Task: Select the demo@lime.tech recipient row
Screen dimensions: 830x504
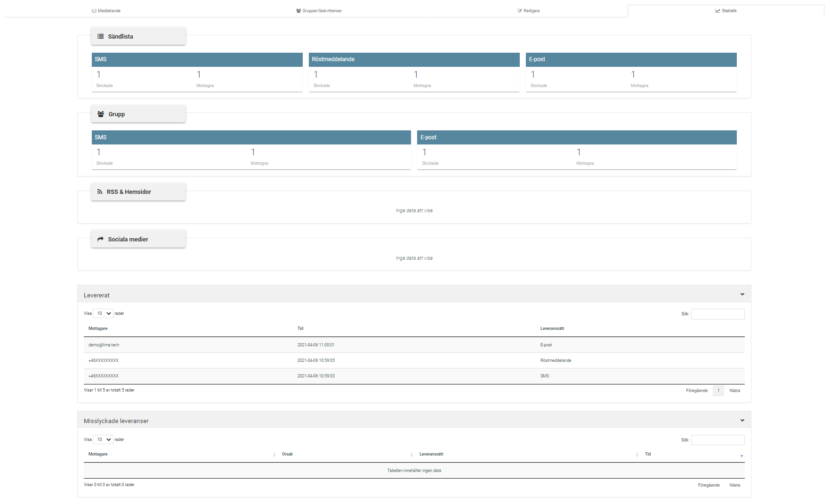Action: point(414,345)
